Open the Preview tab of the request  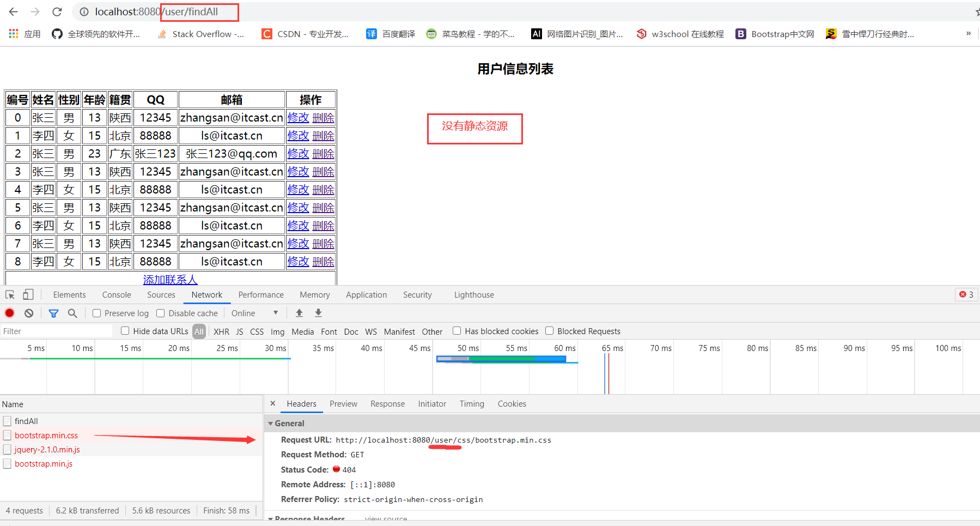pos(343,404)
